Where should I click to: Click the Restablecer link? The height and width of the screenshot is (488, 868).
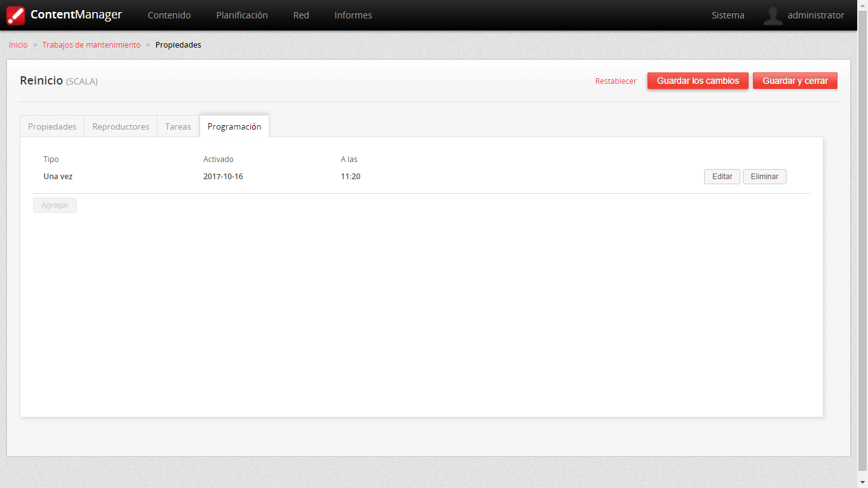click(616, 81)
